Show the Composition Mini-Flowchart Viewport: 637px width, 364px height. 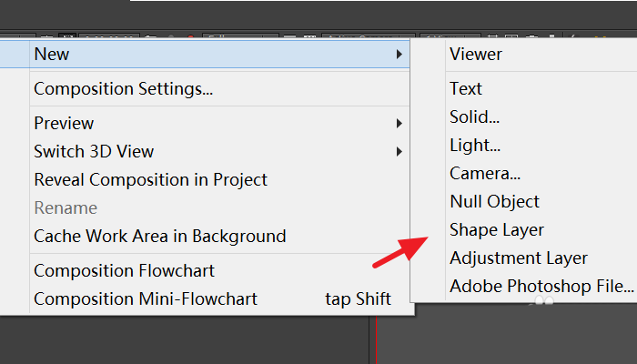click(x=146, y=298)
